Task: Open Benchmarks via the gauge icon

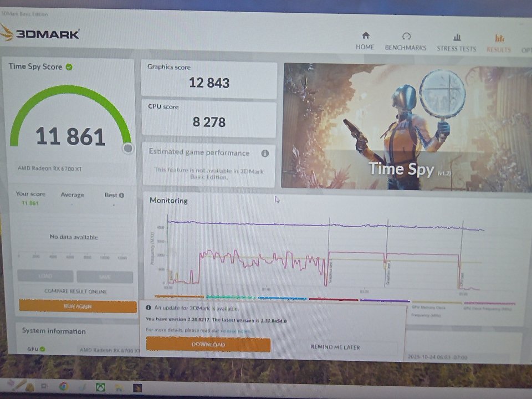Action: coord(406,37)
